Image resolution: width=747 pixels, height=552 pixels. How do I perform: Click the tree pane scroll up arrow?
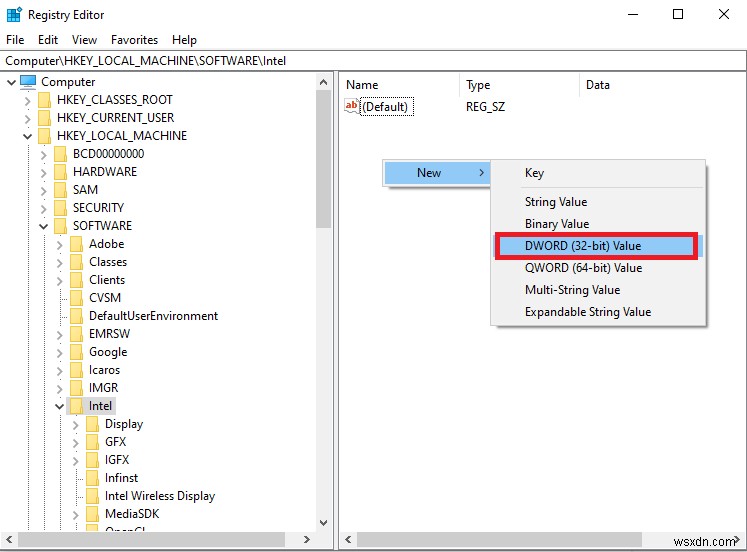click(323, 82)
